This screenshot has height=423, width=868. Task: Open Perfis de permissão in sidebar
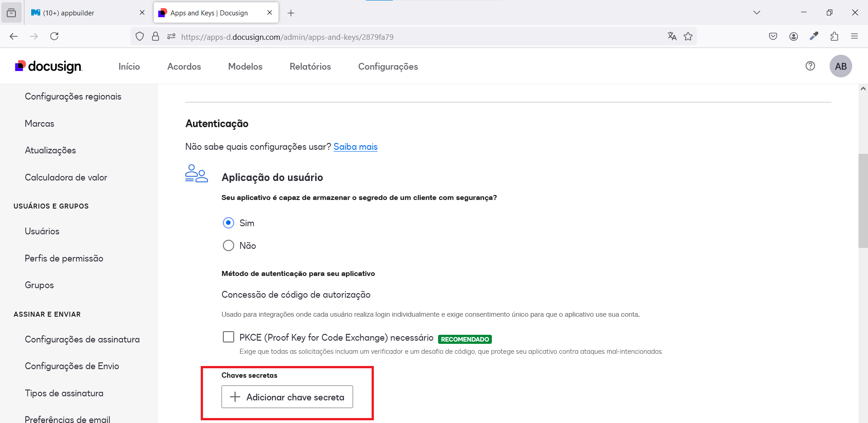[64, 258]
